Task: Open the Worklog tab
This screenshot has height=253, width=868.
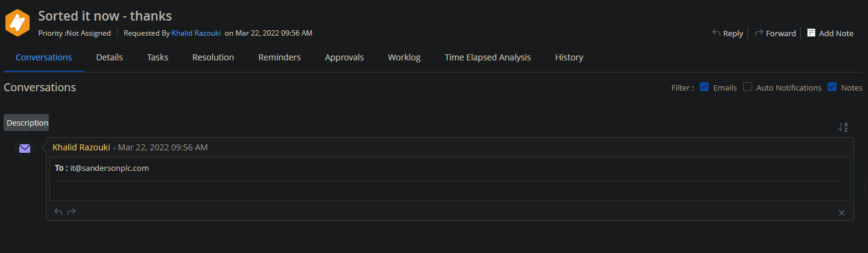Action: (404, 57)
